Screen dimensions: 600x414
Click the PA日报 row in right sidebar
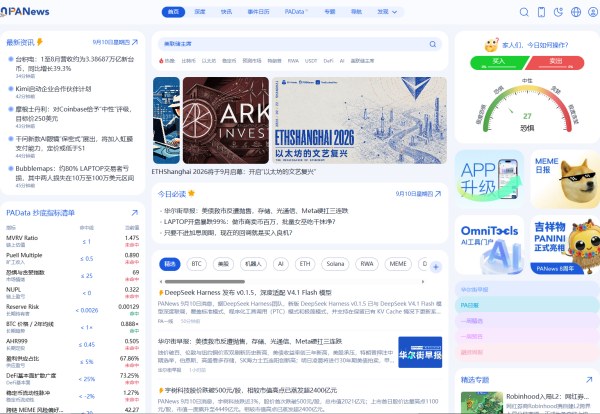pos(527,305)
